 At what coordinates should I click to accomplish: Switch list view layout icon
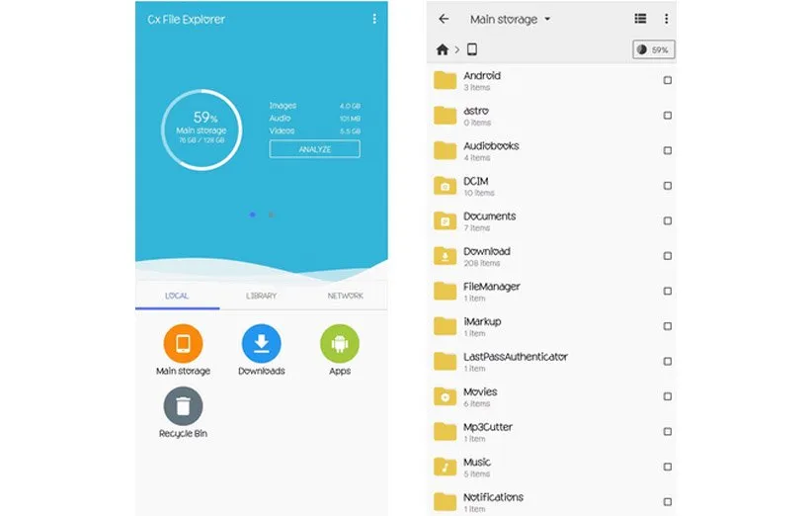640,19
